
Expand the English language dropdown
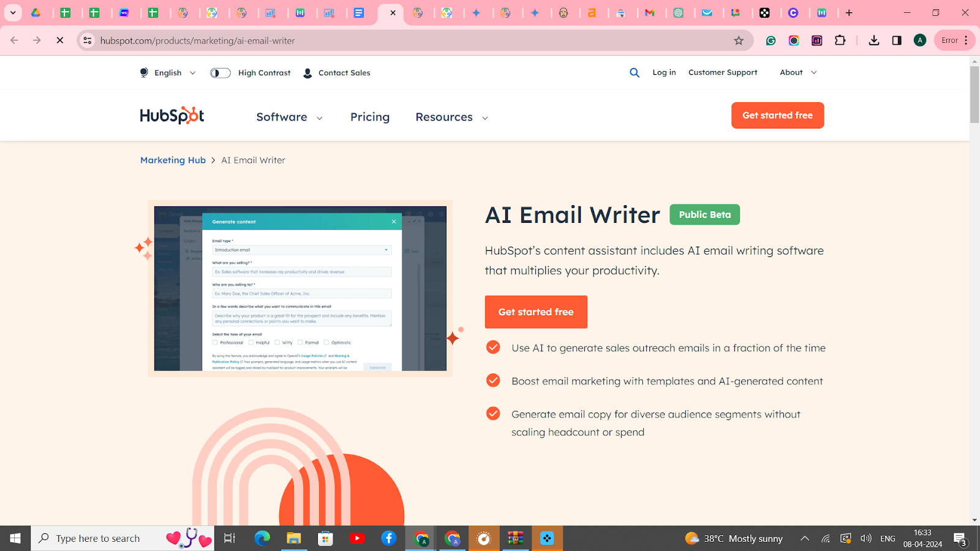tap(168, 73)
